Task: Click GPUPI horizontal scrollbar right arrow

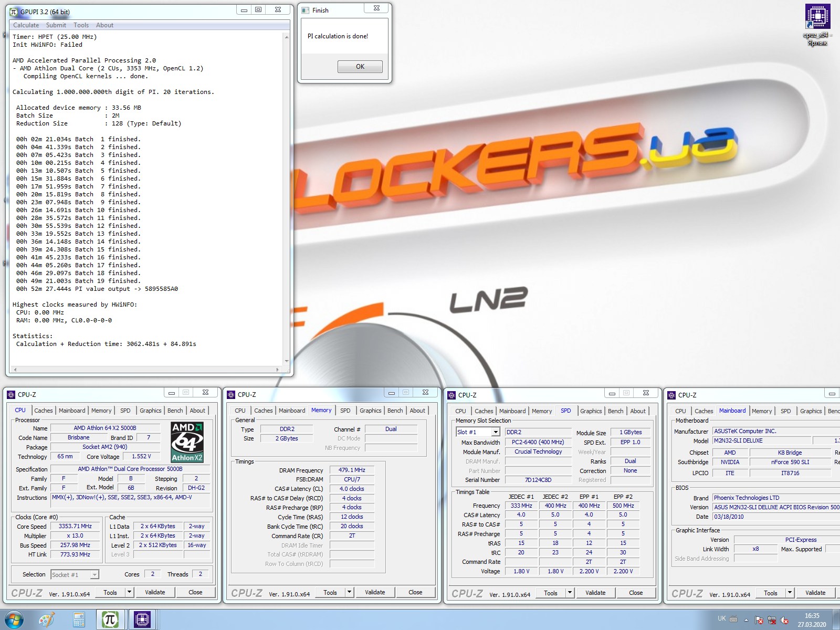Action: click(278, 370)
